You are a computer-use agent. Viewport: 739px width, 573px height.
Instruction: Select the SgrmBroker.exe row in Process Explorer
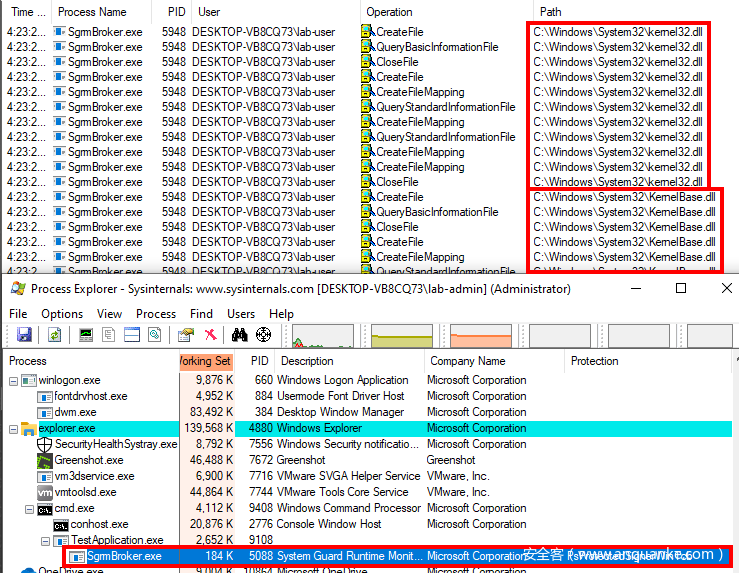pyautogui.click(x=397, y=557)
